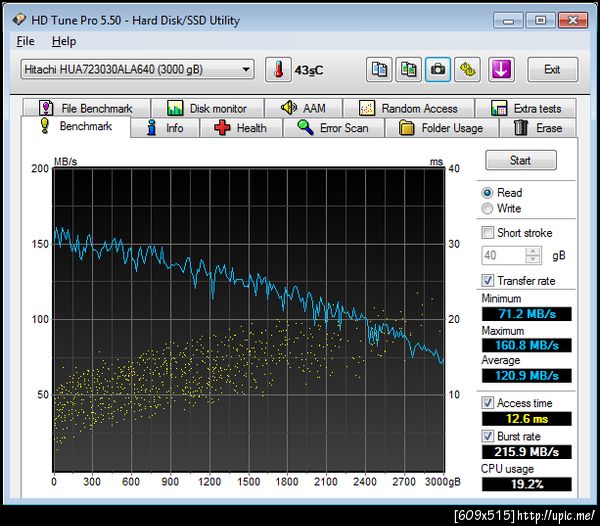The width and height of the screenshot is (600, 526).
Task: Click the Exit button
Action: [x=552, y=70]
